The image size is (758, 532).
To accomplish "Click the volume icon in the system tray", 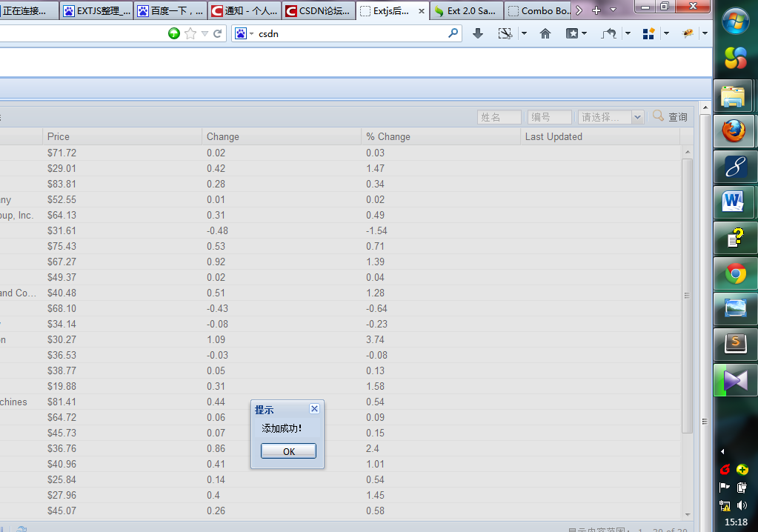I will 742,505.
